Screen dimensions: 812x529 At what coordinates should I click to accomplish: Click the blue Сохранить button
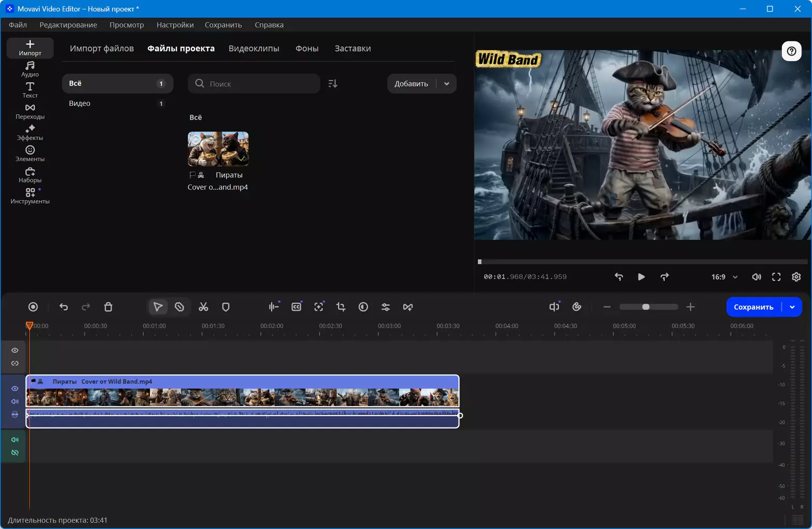point(753,307)
